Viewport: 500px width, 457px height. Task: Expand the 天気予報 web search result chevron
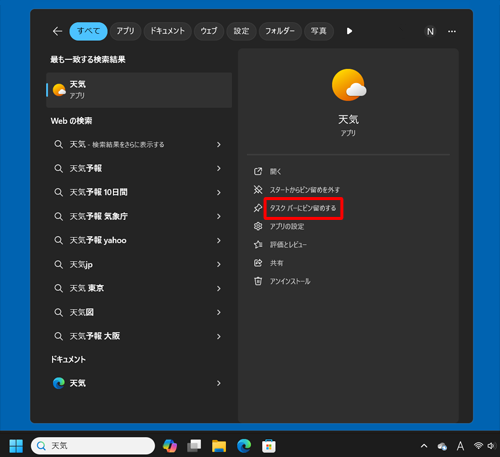pyautogui.click(x=219, y=168)
